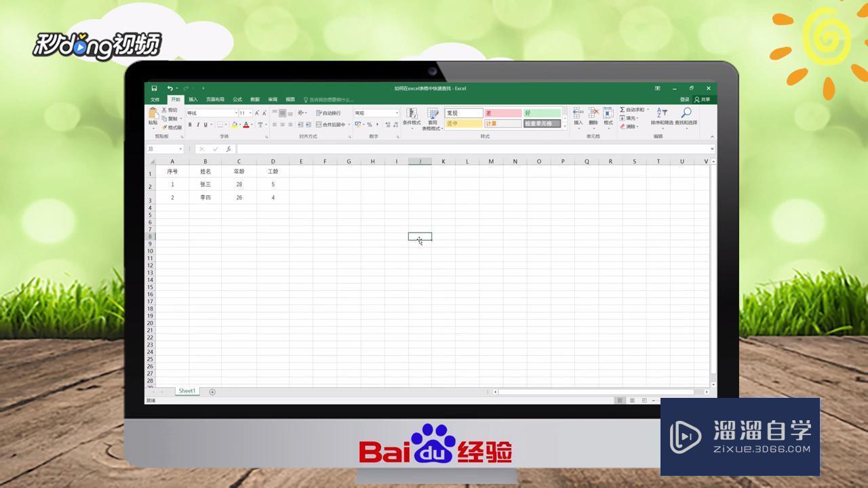Screen dimensions: 868x488
Task: Open Sort and Filter (排序和筛选)
Action: [662, 117]
